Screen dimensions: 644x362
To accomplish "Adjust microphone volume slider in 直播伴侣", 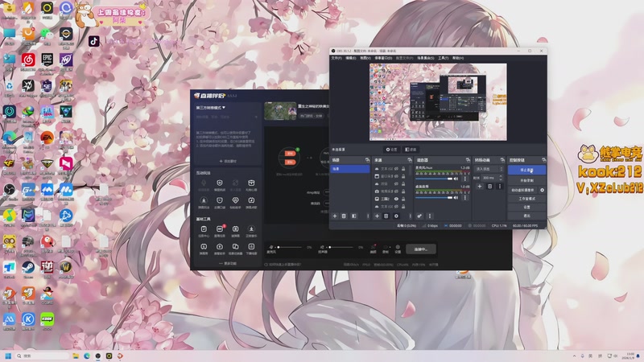I will 290,247.
